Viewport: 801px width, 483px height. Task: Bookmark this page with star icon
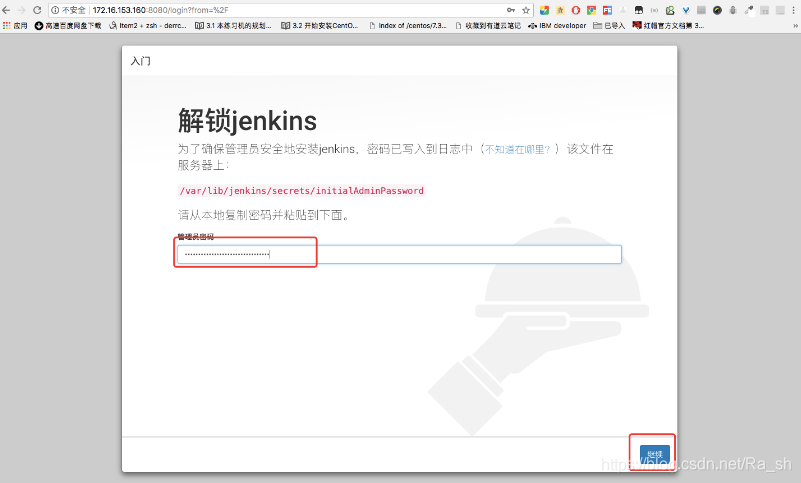tap(526, 10)
